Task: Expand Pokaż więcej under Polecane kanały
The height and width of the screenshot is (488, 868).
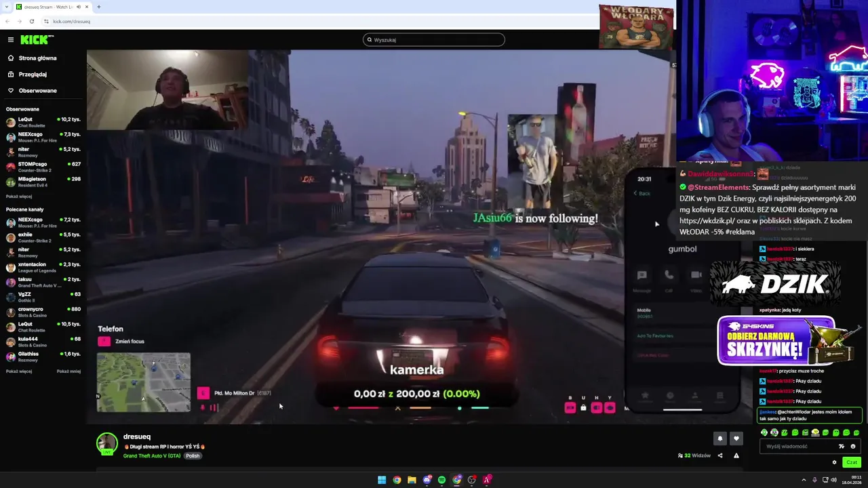Action: tap(19, 371)
